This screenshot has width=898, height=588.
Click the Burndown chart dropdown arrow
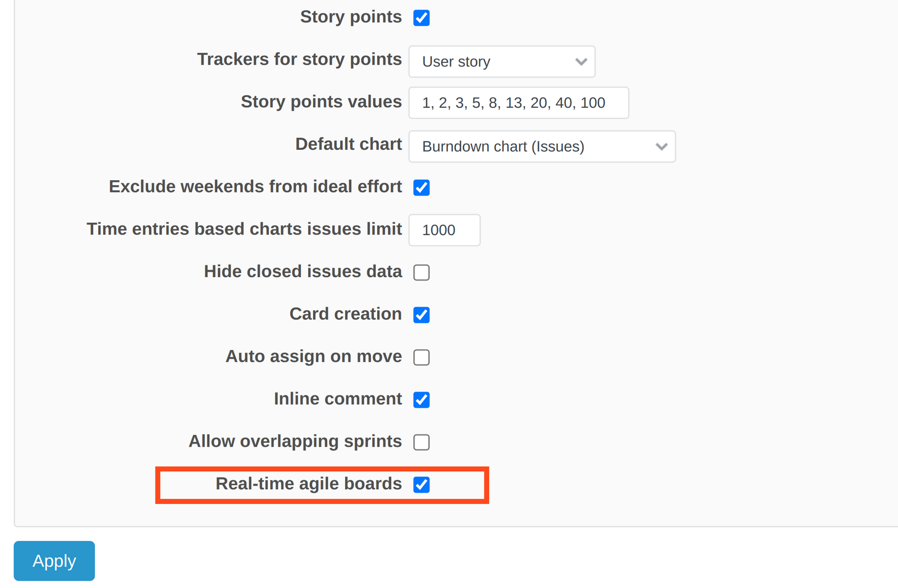point(661,146)
